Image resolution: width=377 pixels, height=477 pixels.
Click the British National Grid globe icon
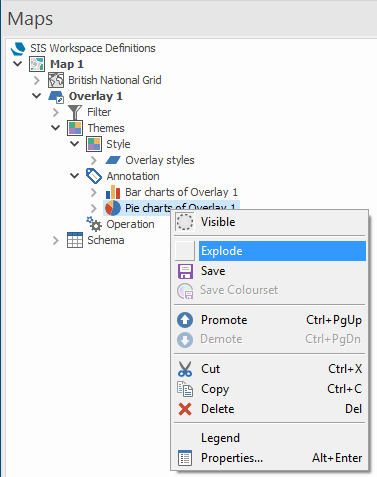click(x=56, y=80)
